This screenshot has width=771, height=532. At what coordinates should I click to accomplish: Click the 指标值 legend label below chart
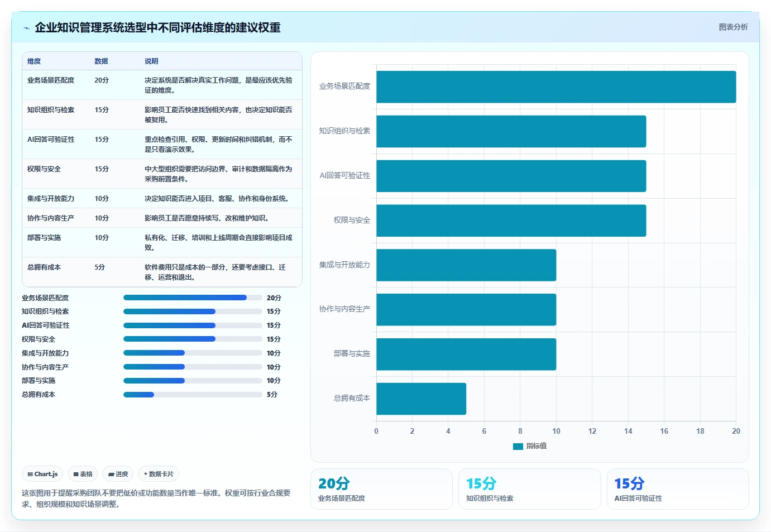[x=537, y=446]
